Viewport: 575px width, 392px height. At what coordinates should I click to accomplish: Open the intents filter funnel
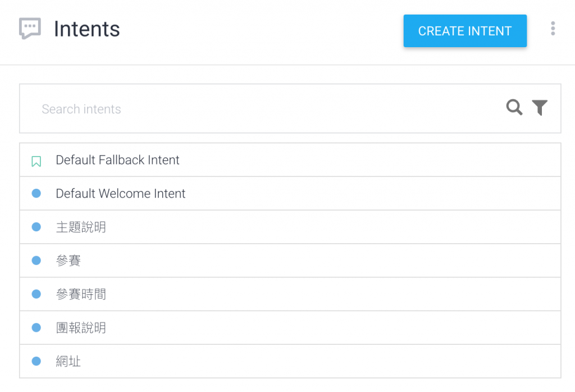[x=540, y=107]
